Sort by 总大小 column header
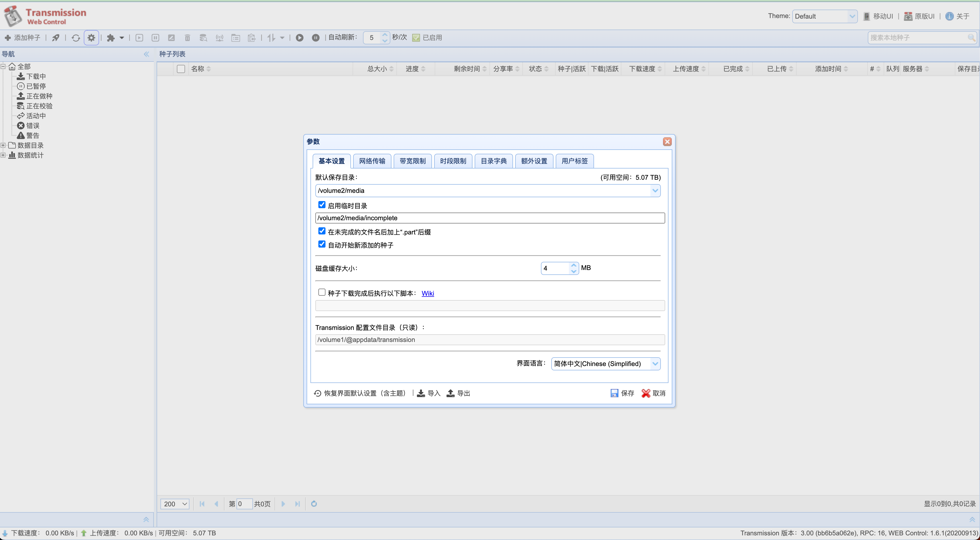Viewport: 980px width, 540px height. point(377,69)
